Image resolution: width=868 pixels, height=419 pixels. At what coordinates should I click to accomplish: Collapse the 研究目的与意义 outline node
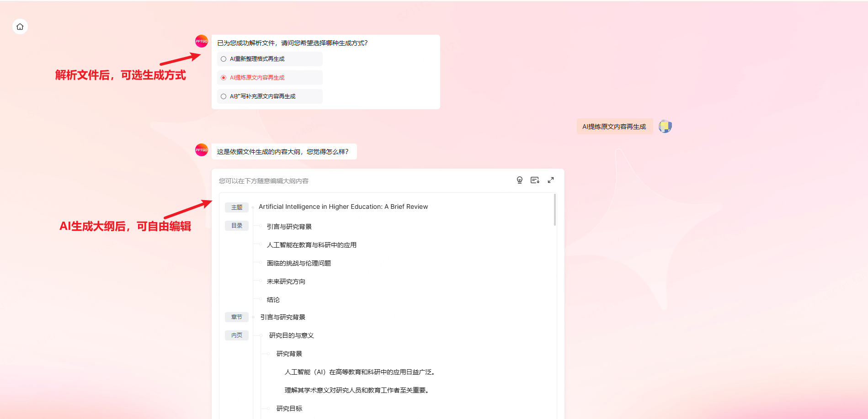(261, 335)
